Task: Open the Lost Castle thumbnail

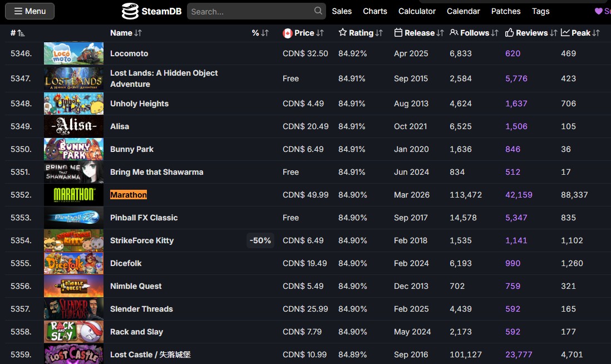Action: (73, 354)
